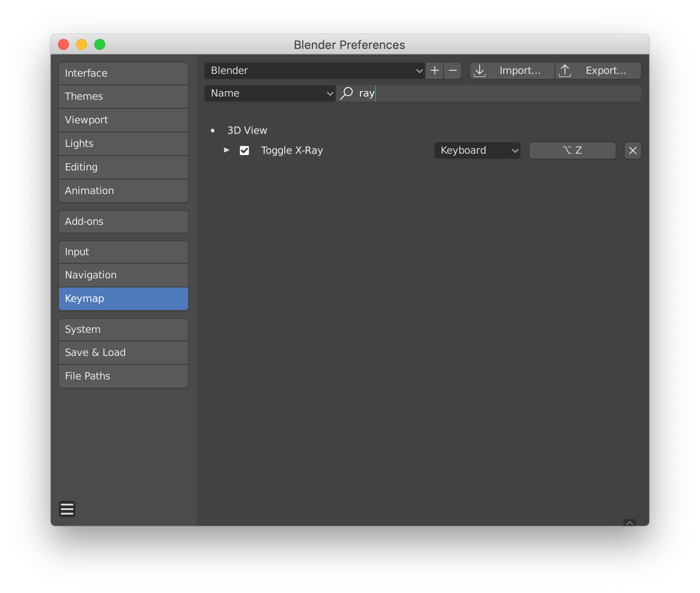The width and height of the screenshot is (700, 593).
Task: Click the Add-ons section button
Action: 123,221
